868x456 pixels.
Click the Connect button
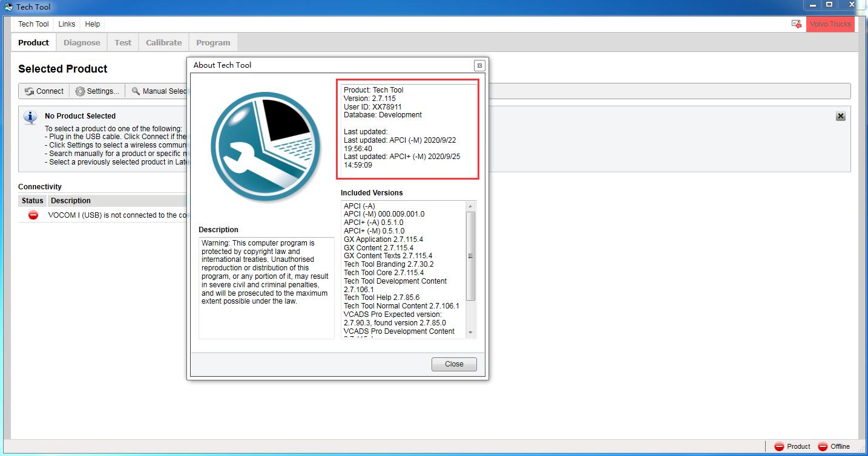point(44,91)
